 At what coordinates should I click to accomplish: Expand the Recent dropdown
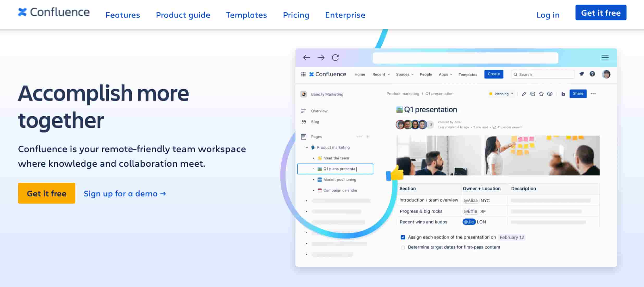(x=381, y=74)
